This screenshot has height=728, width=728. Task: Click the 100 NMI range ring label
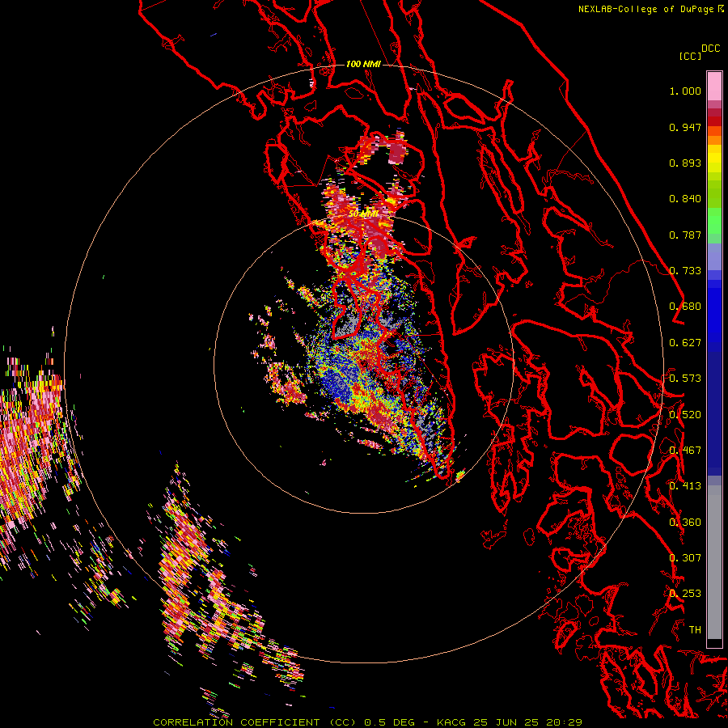pos(363,64)
